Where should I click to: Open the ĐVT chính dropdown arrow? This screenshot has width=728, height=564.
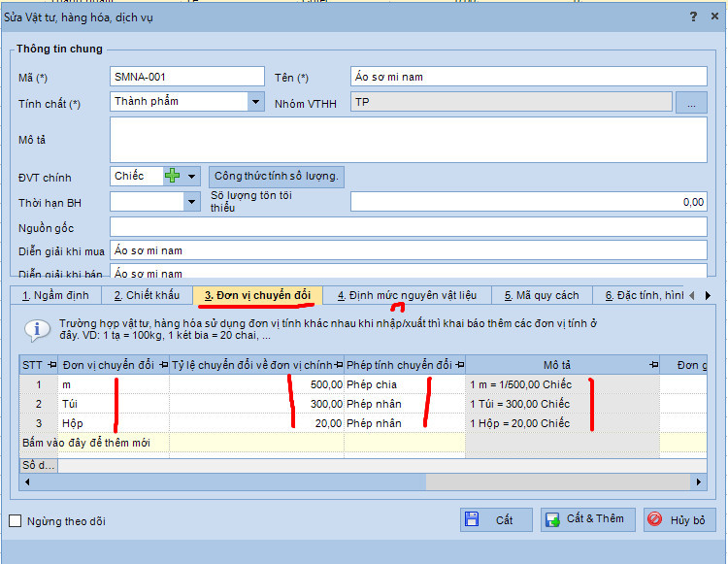click(x=192, y=176)
